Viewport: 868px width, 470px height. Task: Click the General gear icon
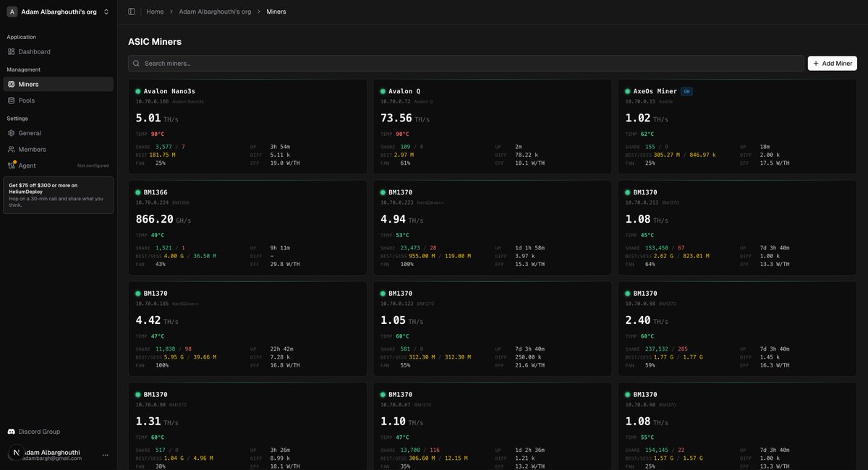(x=11, y=133)
